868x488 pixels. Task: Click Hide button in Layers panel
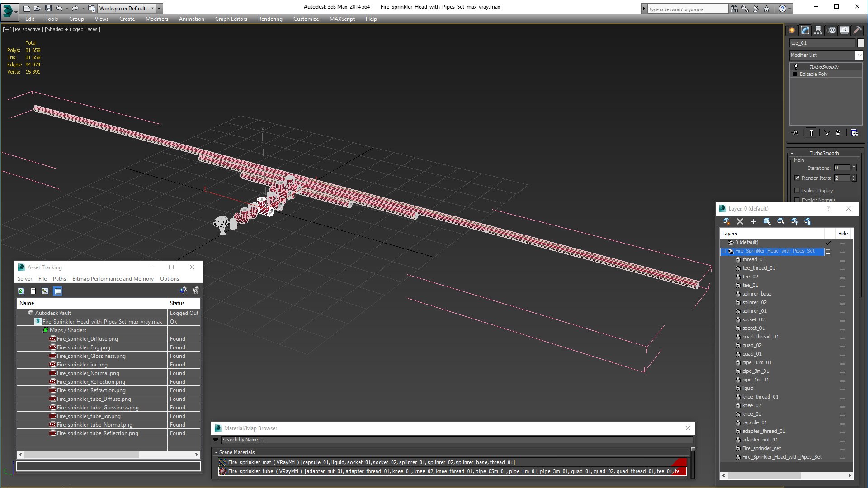click(x=843, y=233)
